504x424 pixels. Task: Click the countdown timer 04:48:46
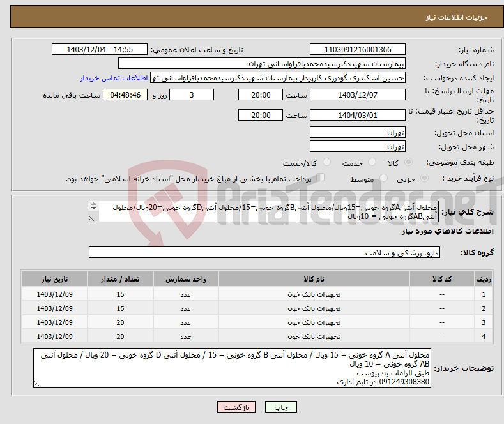125,95
